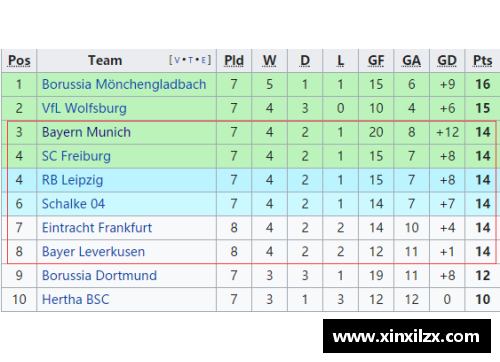Open the Bayer Leverkusen link
Screen dimensions: 500x362
(93, 252)
